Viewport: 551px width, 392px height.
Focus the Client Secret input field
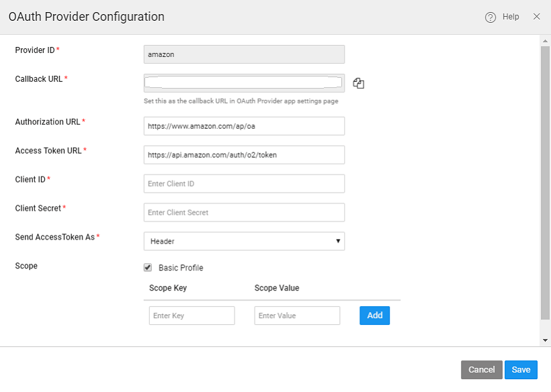click(x=244, y=213)
